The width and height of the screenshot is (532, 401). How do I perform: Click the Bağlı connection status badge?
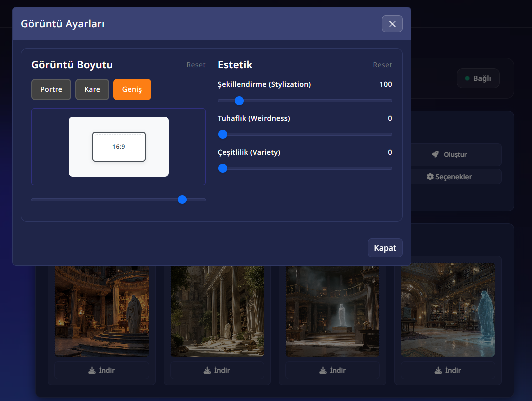pos(478,78)
